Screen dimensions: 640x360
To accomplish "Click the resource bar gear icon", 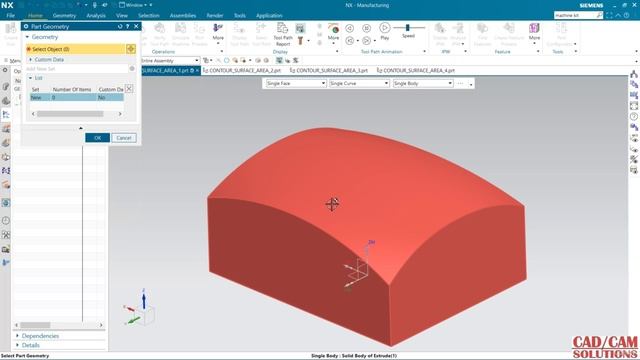I will [x=5, y=70].
